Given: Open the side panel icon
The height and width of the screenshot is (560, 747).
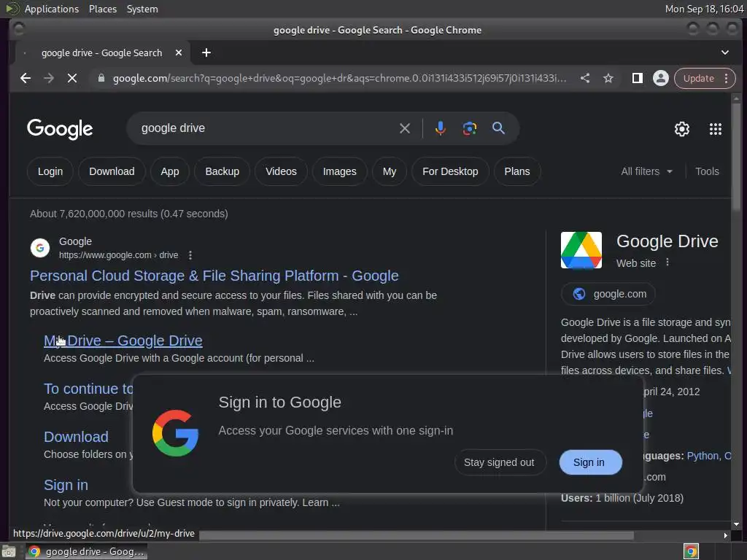Looking at the screenshot, I should (638, 78).
